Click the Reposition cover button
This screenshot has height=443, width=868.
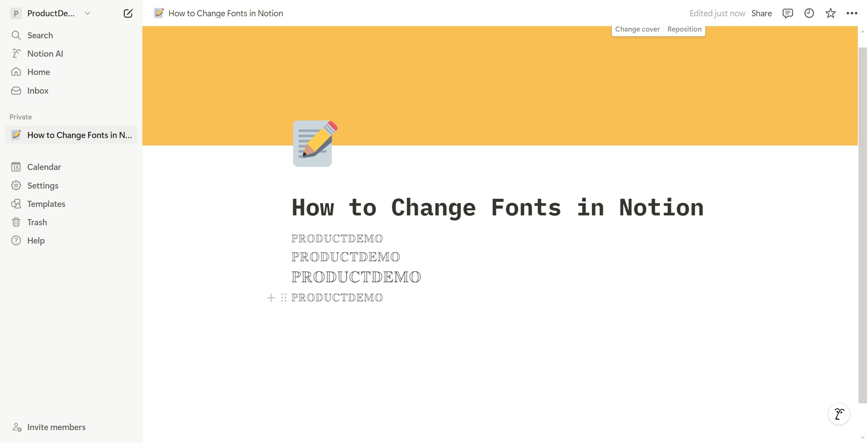click(684, 29)
